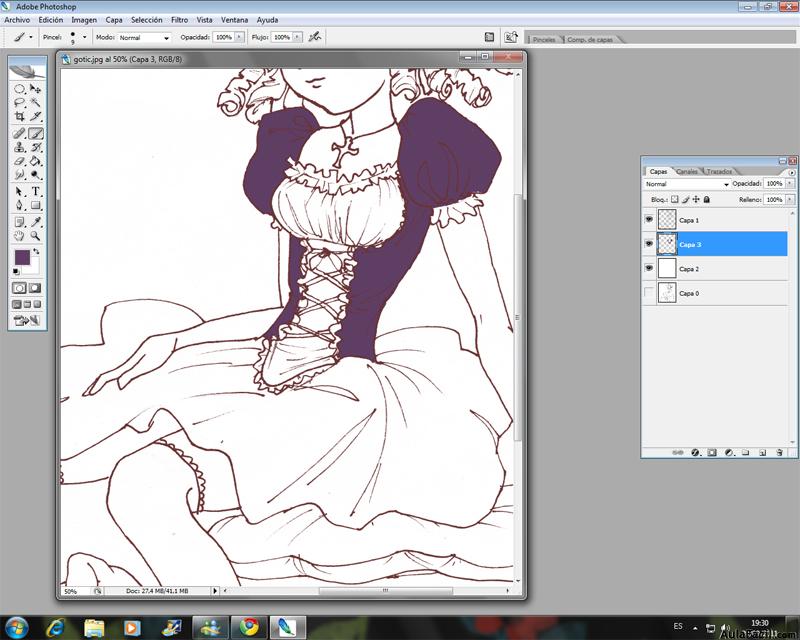Screen dimensions: 800x640
Task: Select the Clone Stamp tool
Action: (x=19, y=147)
